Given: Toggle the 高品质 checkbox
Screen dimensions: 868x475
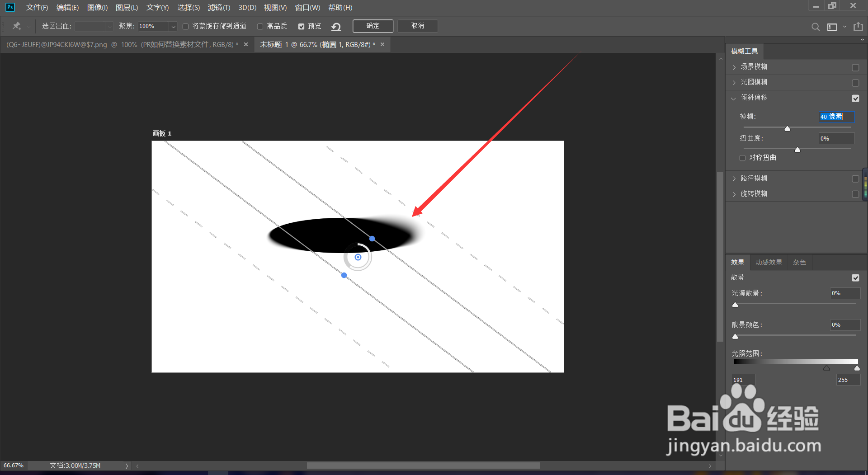Looking at the screenshot, I should click(x=260, y=26).
